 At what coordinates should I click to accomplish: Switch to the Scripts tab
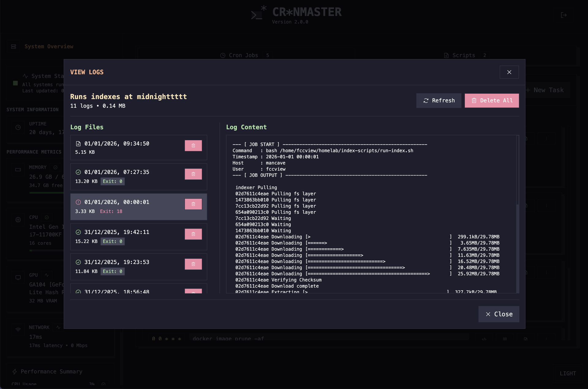pos(466,55)
